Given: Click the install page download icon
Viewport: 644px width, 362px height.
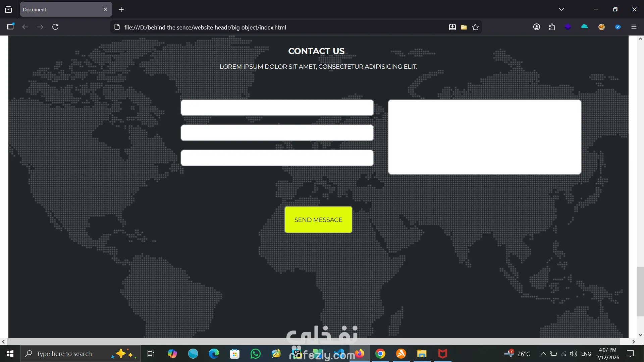Looking at the screenshot, I should coord(452,27).
